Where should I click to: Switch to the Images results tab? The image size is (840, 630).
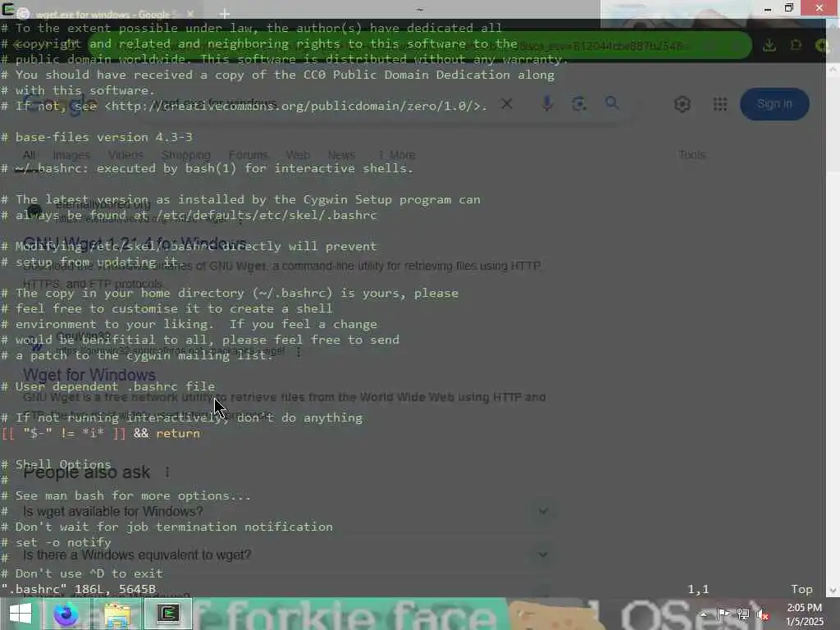71,155
